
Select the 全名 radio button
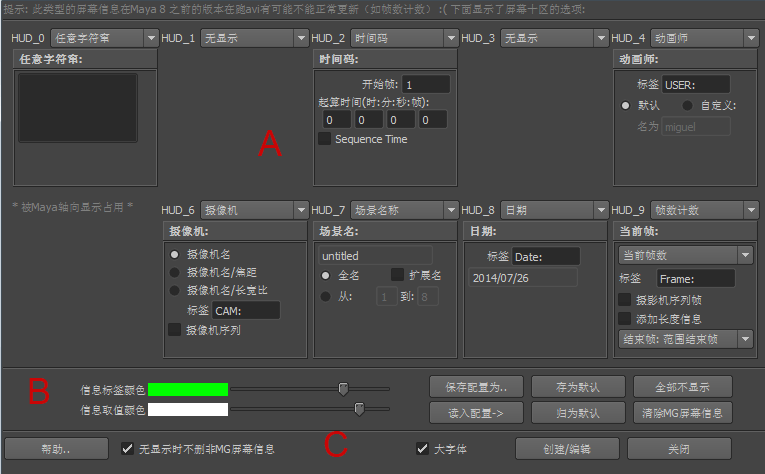[x=325, y=276]
